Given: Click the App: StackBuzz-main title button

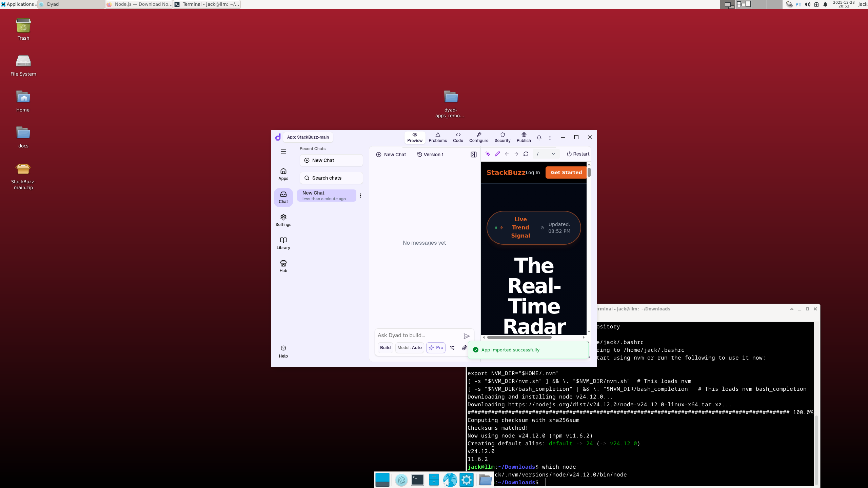Looking at the screenshot, I should click(308, 137).
